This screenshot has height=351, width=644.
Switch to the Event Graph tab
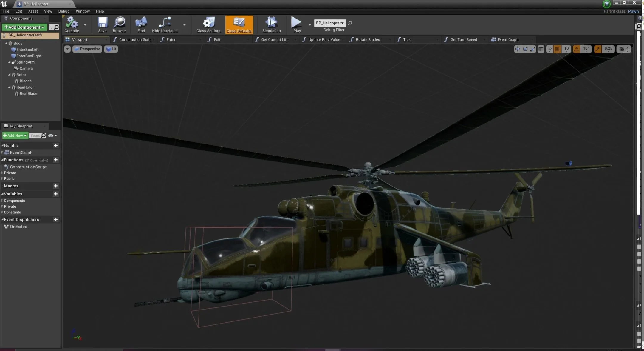pyautogui.click(x=508, y=39)
